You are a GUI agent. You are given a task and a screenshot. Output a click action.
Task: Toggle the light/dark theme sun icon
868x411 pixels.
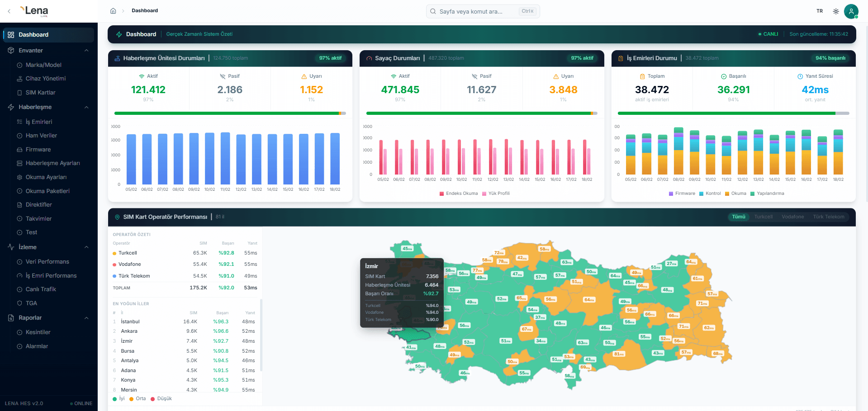point(836,11)
